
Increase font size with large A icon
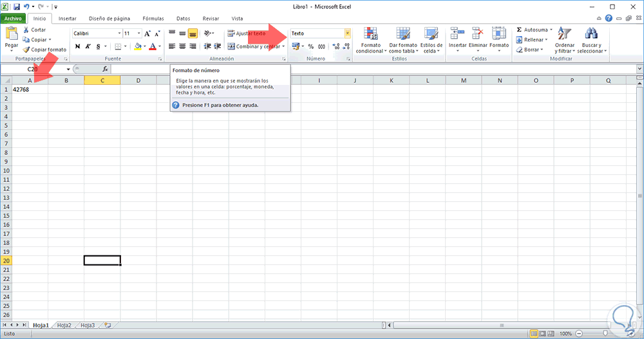[147, 33]
